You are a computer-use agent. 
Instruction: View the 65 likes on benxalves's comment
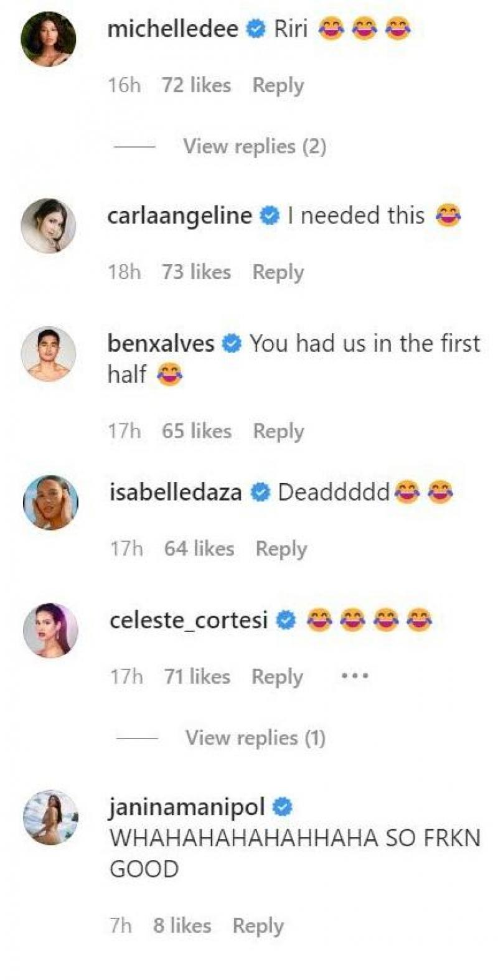tap(196, 431)
